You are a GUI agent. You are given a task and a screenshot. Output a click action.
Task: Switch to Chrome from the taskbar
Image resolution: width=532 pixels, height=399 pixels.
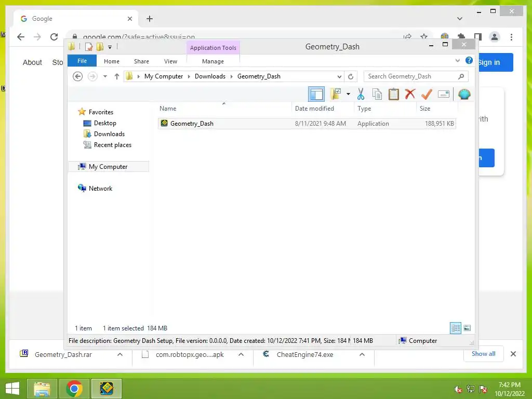(74, 389)
